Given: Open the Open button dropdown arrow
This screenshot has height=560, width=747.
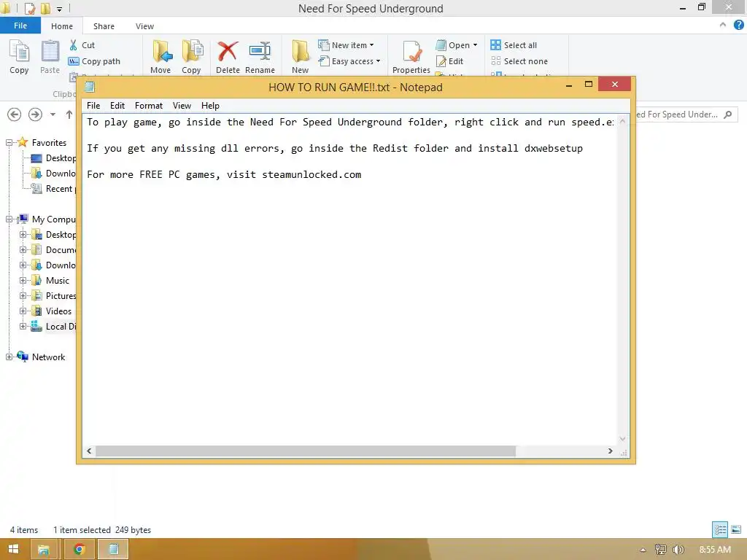Looking at the screenshot, I should 475,45.
